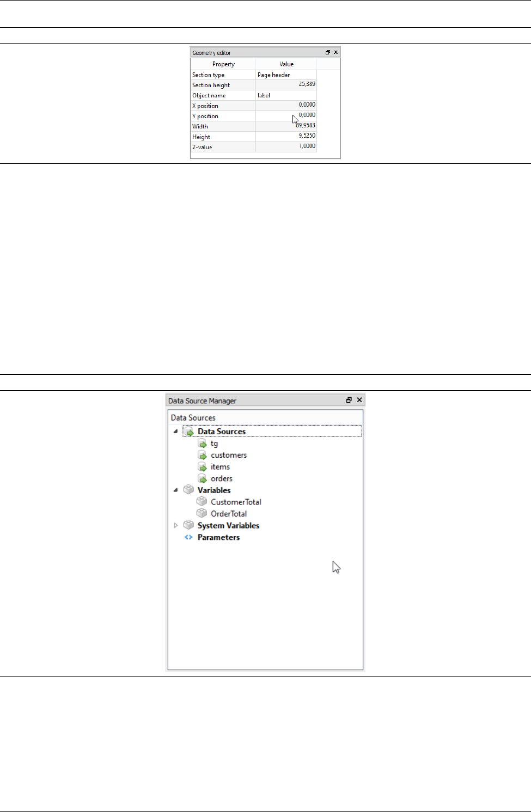Click the Data Sources tree header
Viewport: 531px width, 812px height.
pyautogui.click(x=265, y=417)
